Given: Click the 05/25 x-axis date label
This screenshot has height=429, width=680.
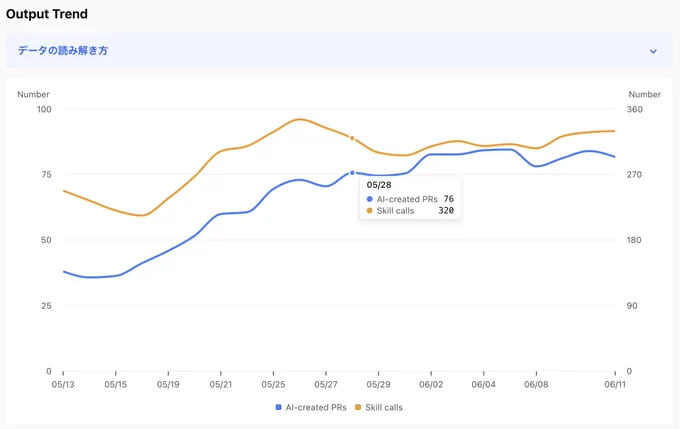Looking at the screenshot, I should (x=273, y=384).
